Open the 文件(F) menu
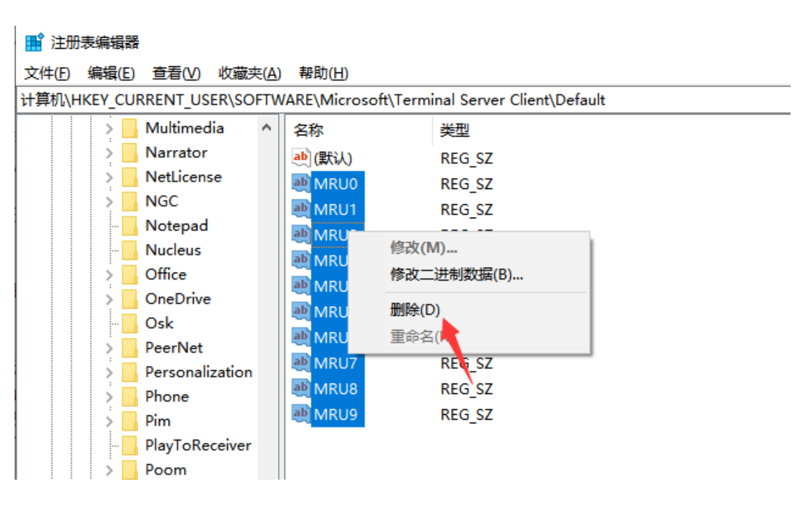This screenshot has height=532, width=794. (47, 73)
